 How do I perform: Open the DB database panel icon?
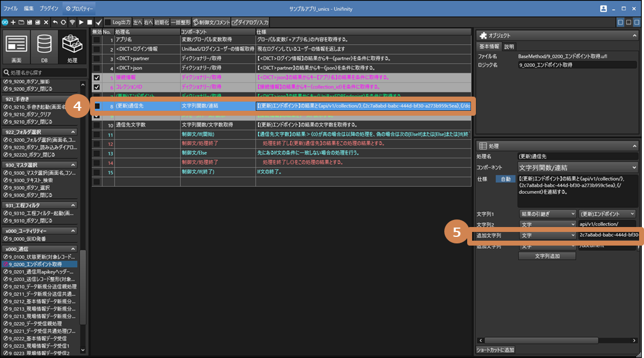point(44,47)
